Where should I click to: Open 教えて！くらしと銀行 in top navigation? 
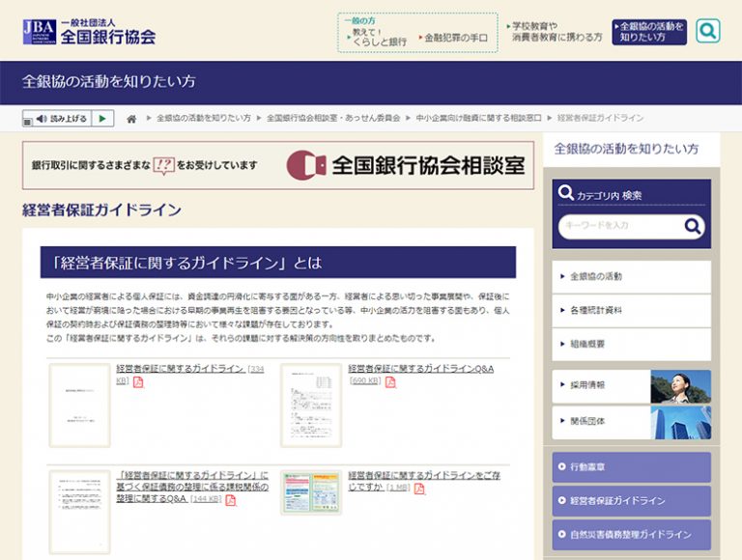tap(378, 37)
